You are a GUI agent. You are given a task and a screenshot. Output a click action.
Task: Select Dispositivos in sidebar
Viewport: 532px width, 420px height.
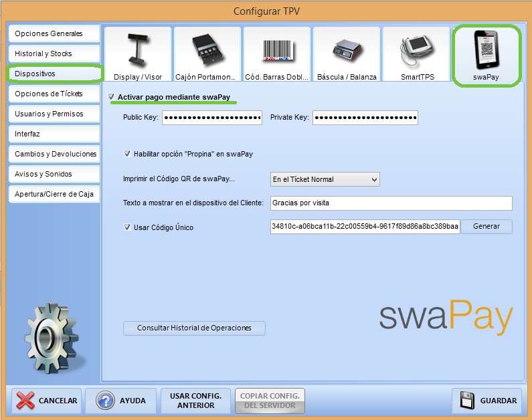click(x=54, y=74)
